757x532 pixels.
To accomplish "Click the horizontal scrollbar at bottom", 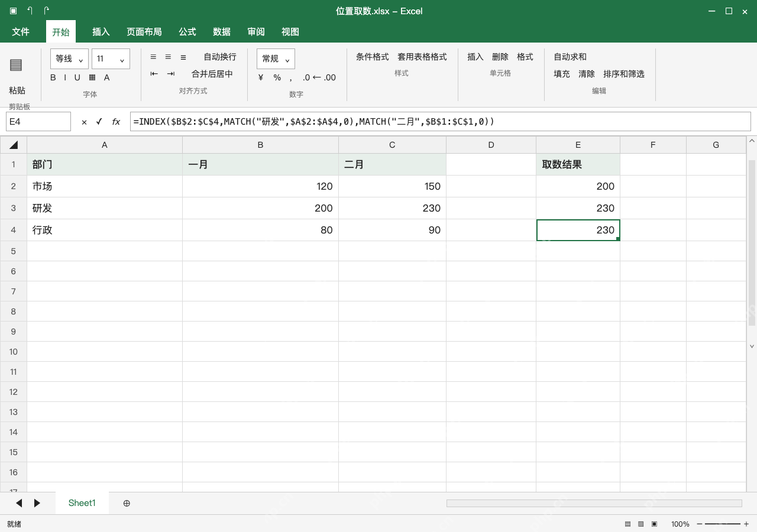I will click(594, 503).
